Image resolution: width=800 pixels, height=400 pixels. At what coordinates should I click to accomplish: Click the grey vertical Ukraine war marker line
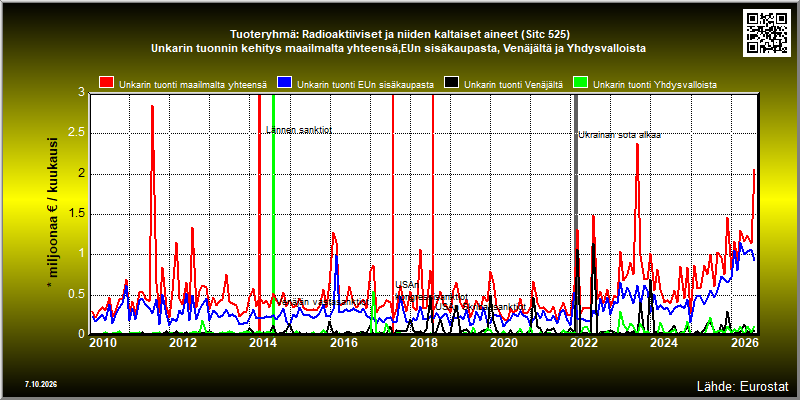[577, 214]
